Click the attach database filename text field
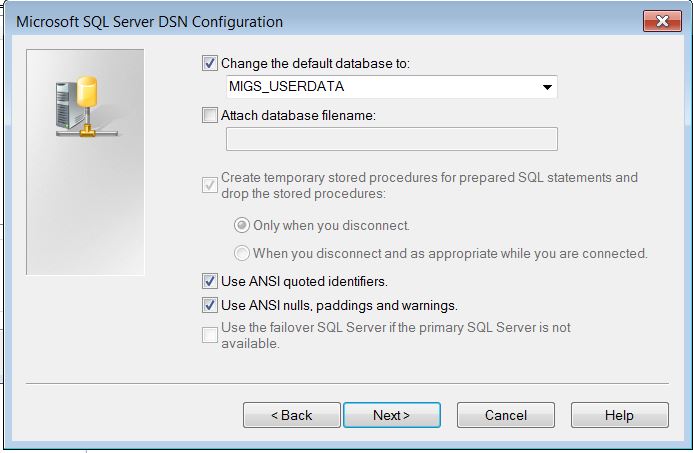 click(392, 139)
